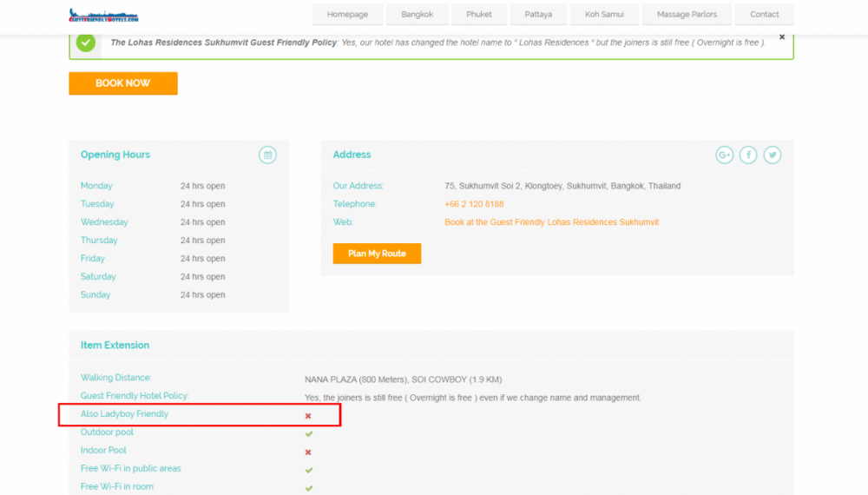
Task: Select the Sunday label
Action: (95, 295)
